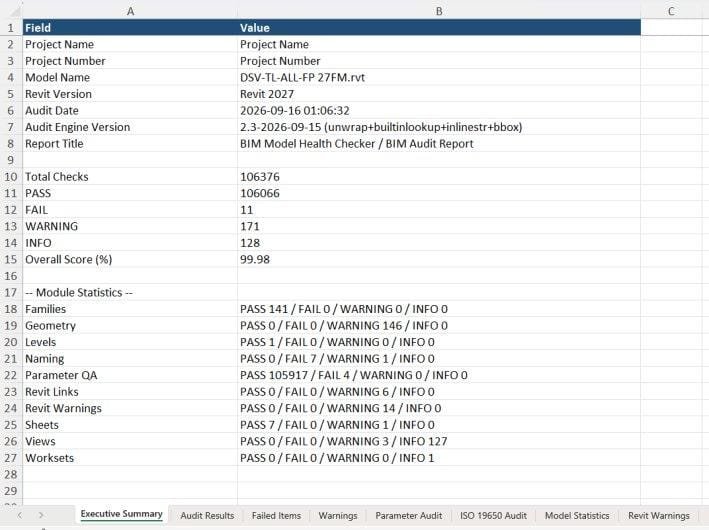Click the 'Value' header cell
709x530 pixels.
coord(439,28)
